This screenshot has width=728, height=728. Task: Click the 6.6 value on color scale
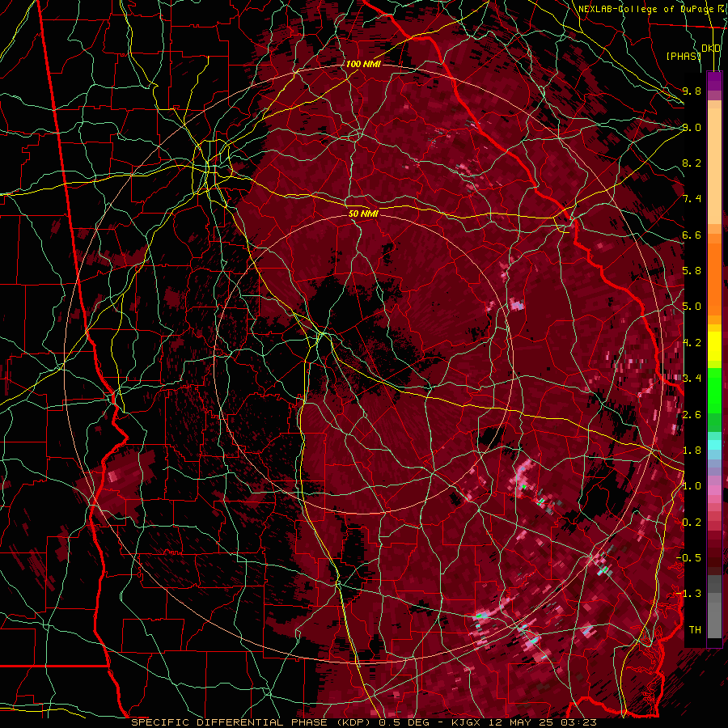[692, 235]
